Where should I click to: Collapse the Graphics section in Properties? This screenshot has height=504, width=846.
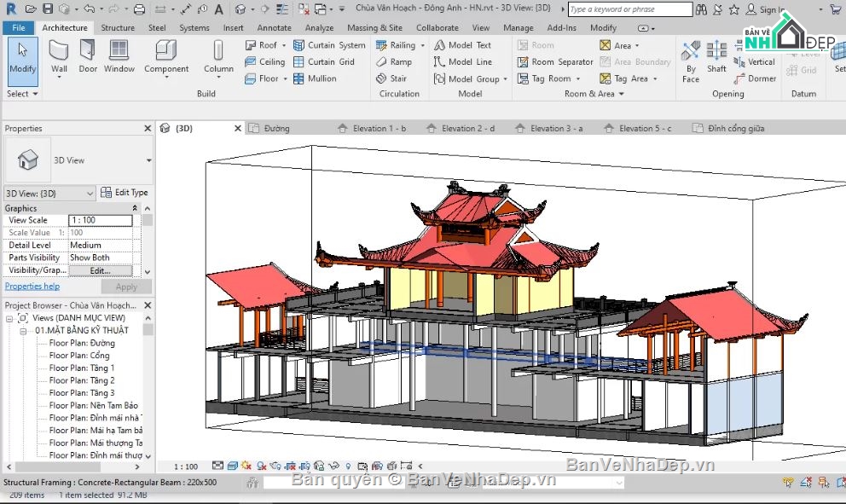click(134, 208)
